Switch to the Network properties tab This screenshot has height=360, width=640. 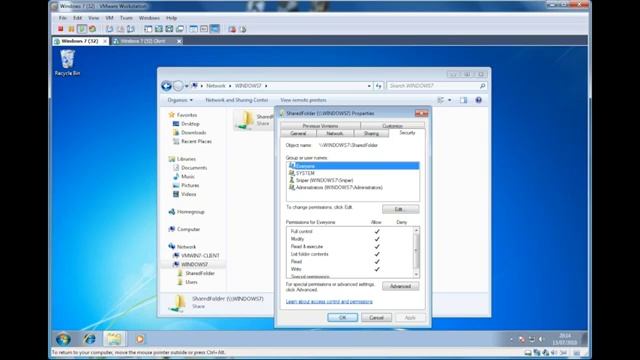pyautogui.click(x=335, y=133)
